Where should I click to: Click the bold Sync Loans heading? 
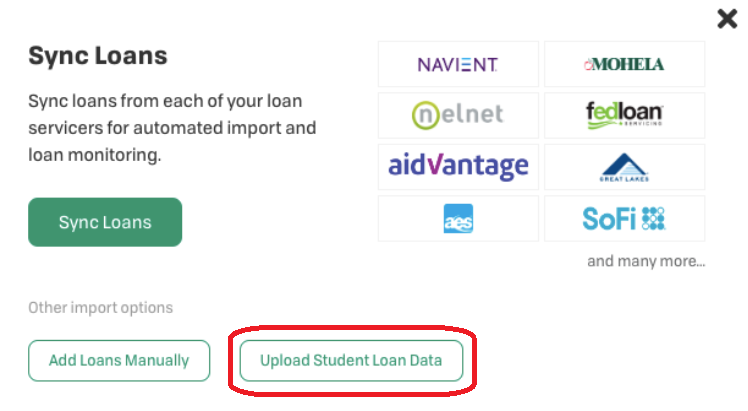coord(98,56)
